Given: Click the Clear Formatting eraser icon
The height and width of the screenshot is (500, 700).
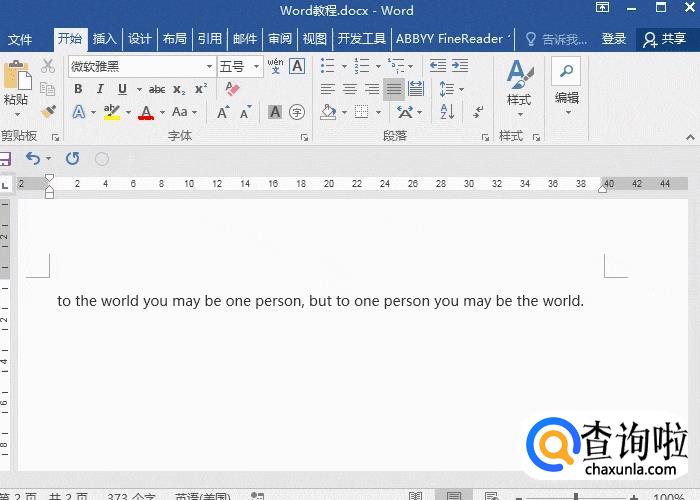Looking at the screenshot, I should 233,88.
